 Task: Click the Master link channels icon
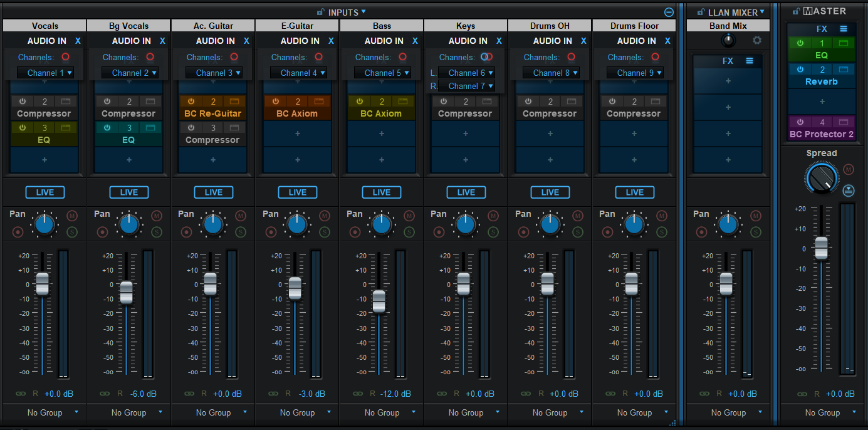pos(802,394)
